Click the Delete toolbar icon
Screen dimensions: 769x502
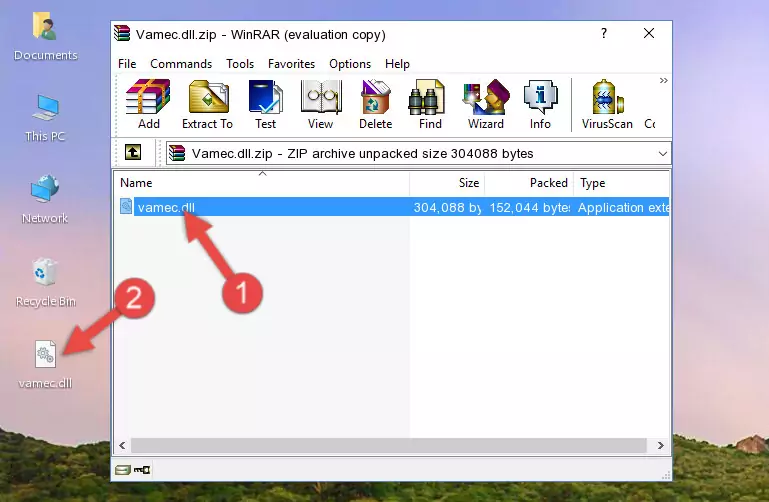click(x=376, y=104)
